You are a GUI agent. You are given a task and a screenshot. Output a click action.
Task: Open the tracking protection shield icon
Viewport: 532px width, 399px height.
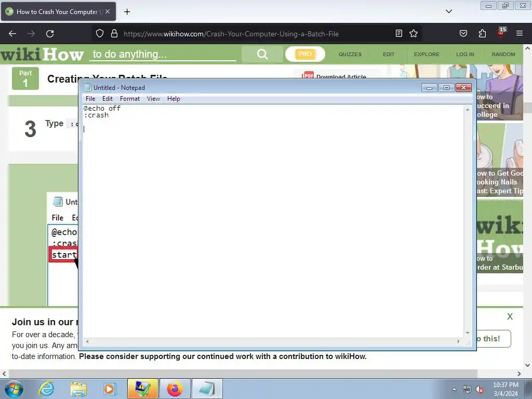click(99, 34)
